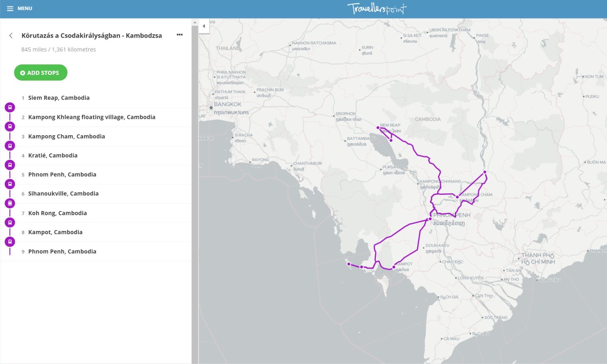Select Kampong Khleang floating village stop

pyautogui.click(x=91, y=117)
